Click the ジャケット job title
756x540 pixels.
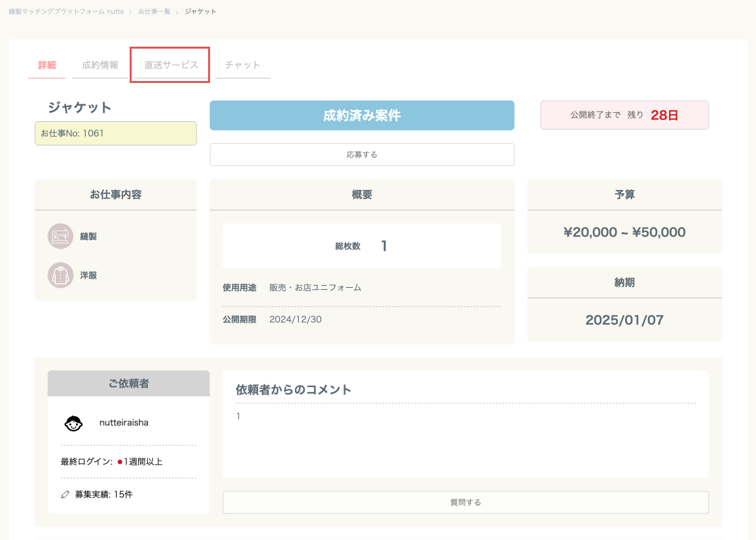point(80,107)
